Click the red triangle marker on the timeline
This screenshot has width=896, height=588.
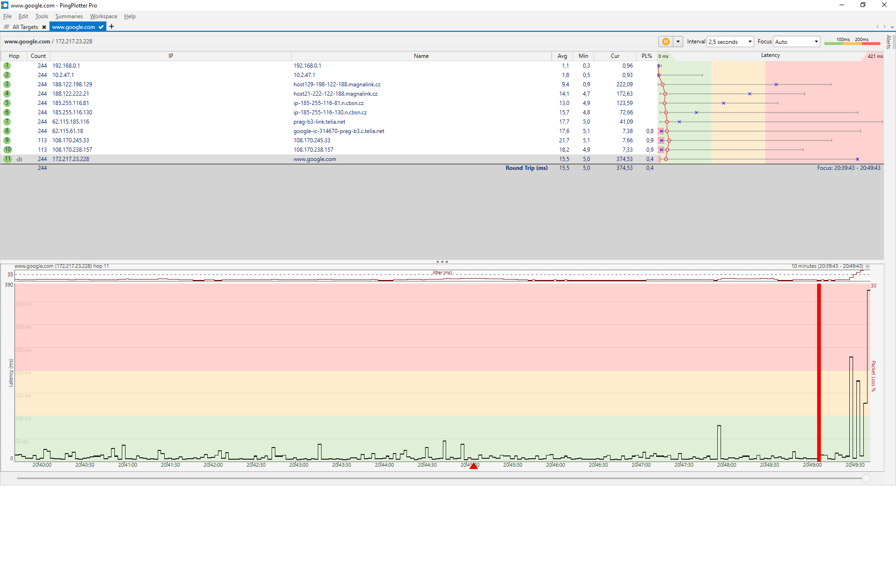coord(474,466)
